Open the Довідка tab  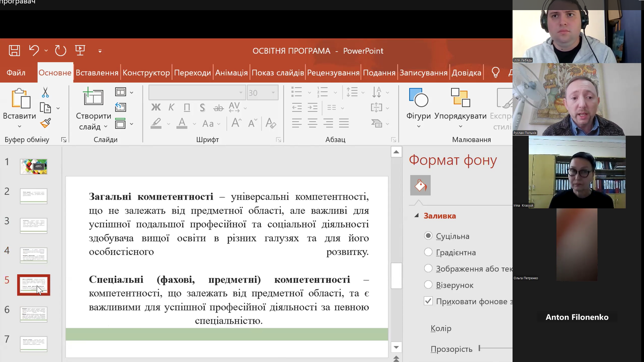466,73
